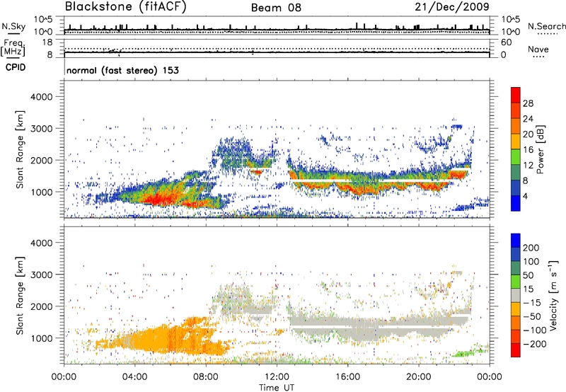The height and width of the screenshot is (392, 566).
Task: Click the 08:00 tick on the time axis
Action: point(206,377)
